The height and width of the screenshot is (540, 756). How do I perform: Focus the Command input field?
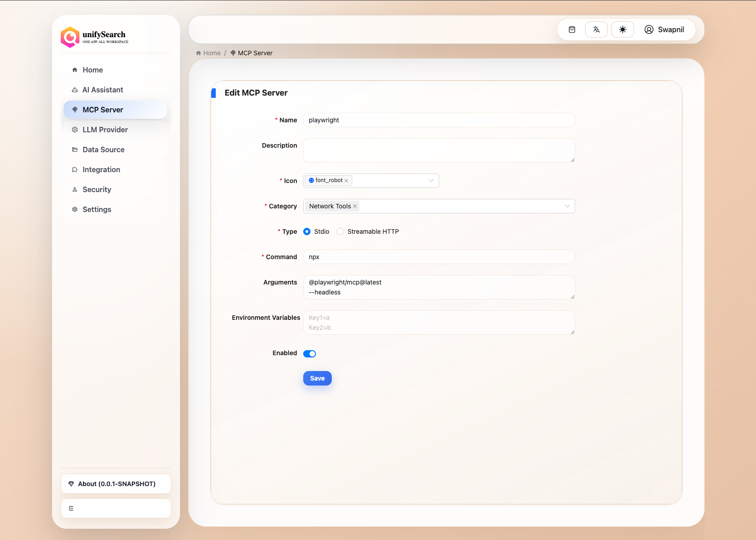(x=439, y=257)
